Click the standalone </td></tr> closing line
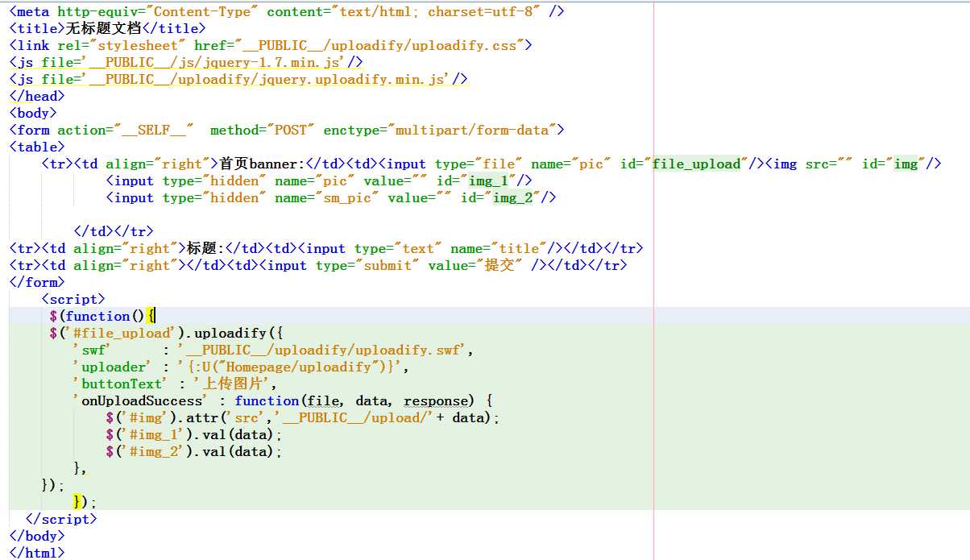Viewport: 970px width, 560px height. [114, 231]
